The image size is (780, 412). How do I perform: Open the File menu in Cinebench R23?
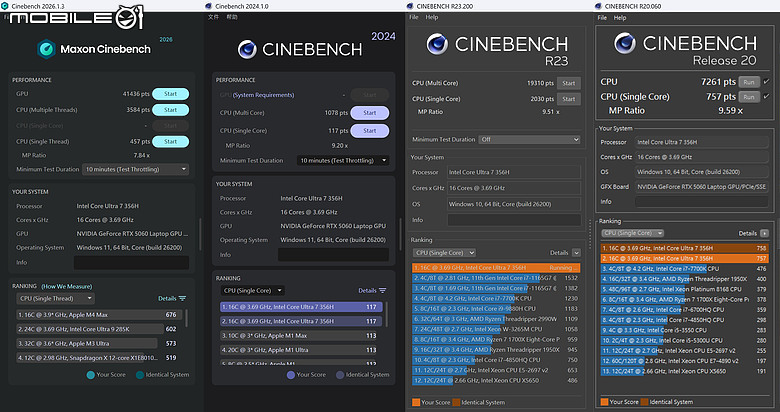pos(413,17)
